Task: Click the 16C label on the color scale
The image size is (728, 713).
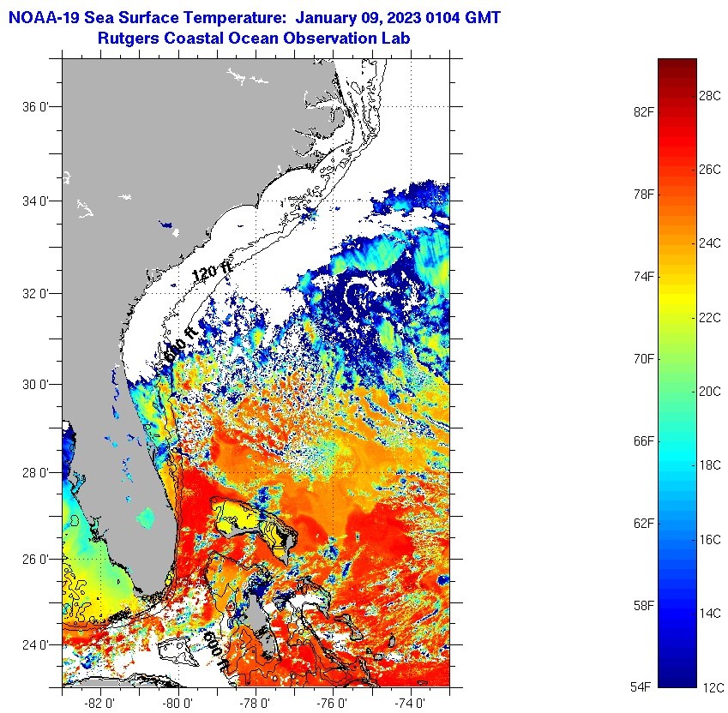Action: (x=710, y=540)
